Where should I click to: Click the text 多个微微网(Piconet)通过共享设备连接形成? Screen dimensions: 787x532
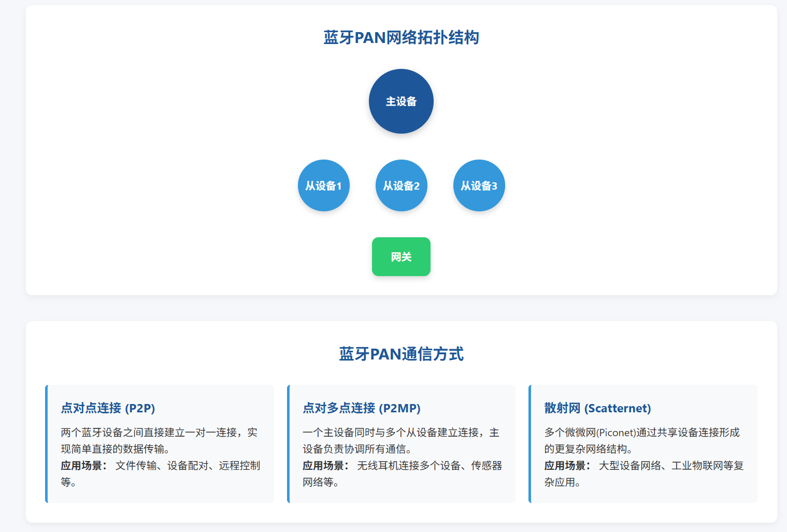point(642,433)
